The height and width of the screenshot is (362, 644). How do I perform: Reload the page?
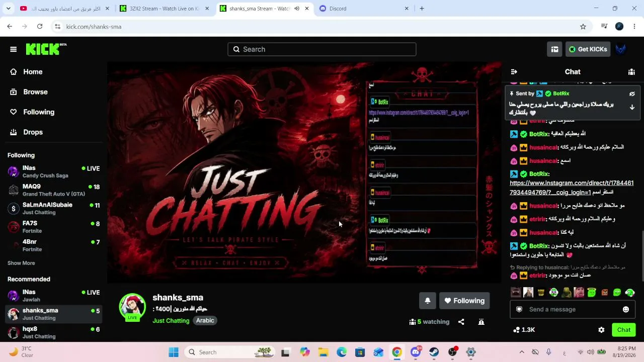(x=40, y=27)
